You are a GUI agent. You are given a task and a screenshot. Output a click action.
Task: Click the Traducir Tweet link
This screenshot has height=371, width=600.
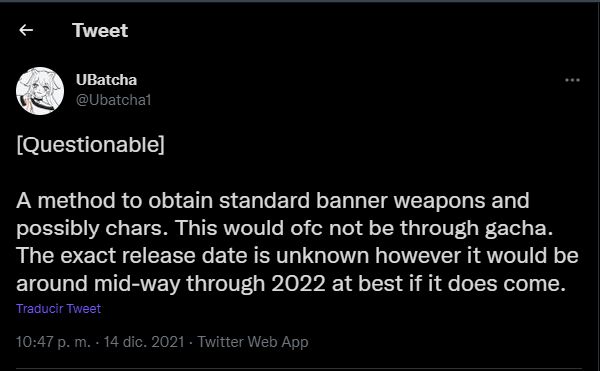[59, 308]
